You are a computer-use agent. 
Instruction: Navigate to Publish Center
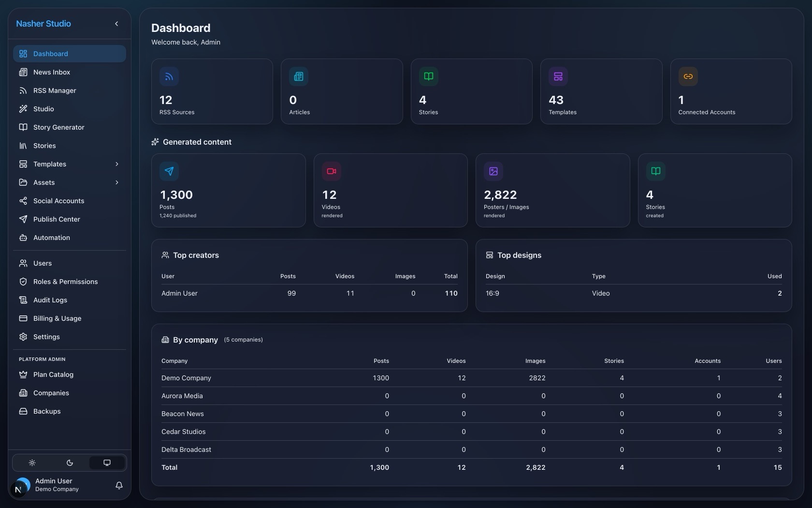tap(70, 219)
